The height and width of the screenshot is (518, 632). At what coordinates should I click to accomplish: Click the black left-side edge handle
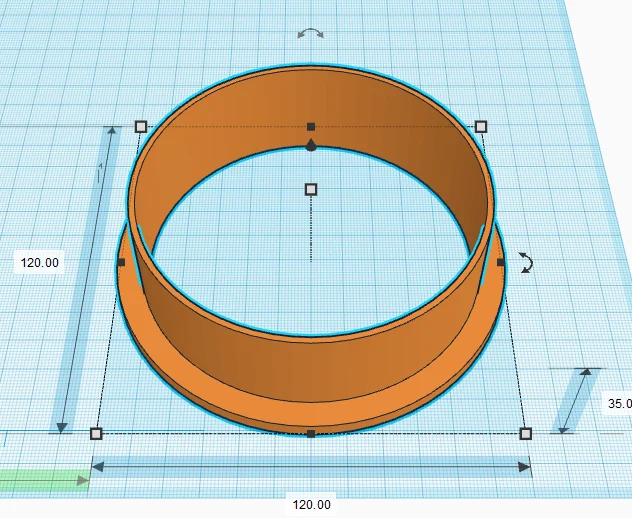[x=121, y=262]
